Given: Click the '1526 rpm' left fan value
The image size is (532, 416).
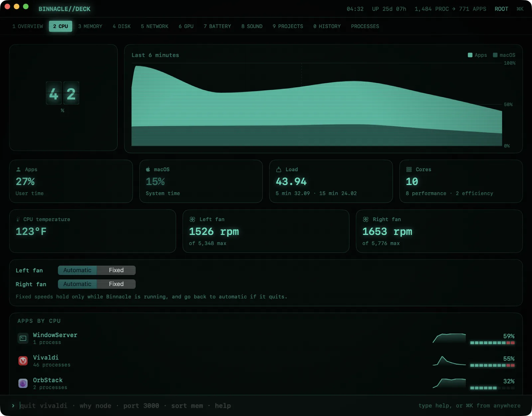Looking at the screenshot, I should 214,231.
